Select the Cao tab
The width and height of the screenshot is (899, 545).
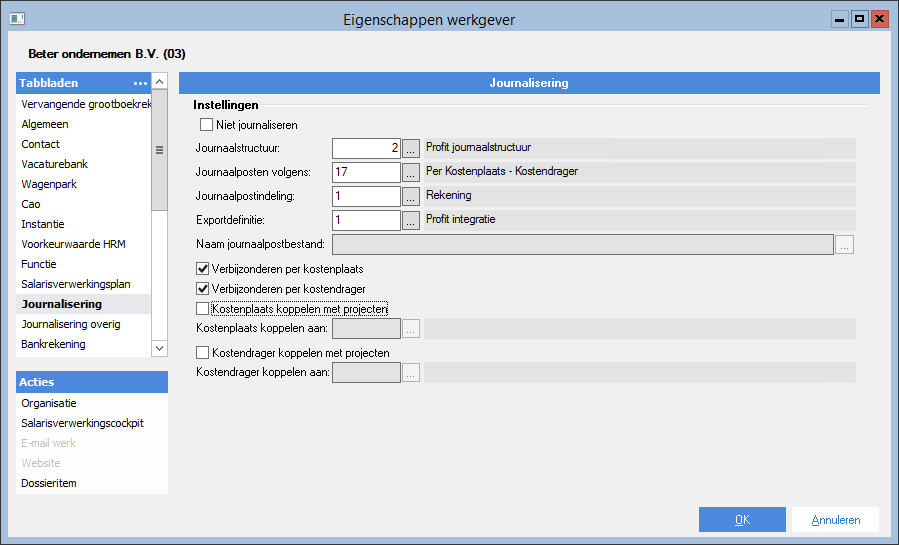tap(84, 204)
